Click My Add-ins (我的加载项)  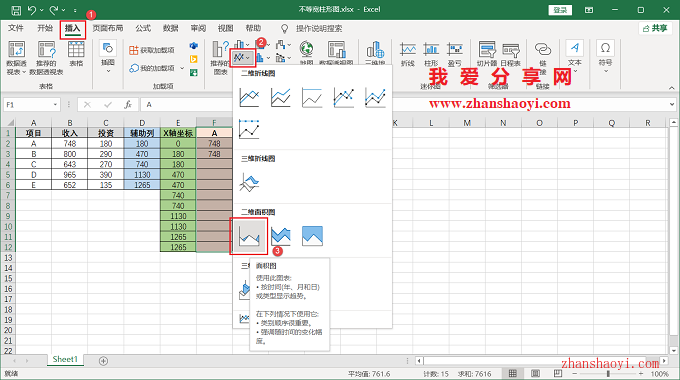(152, 68)
